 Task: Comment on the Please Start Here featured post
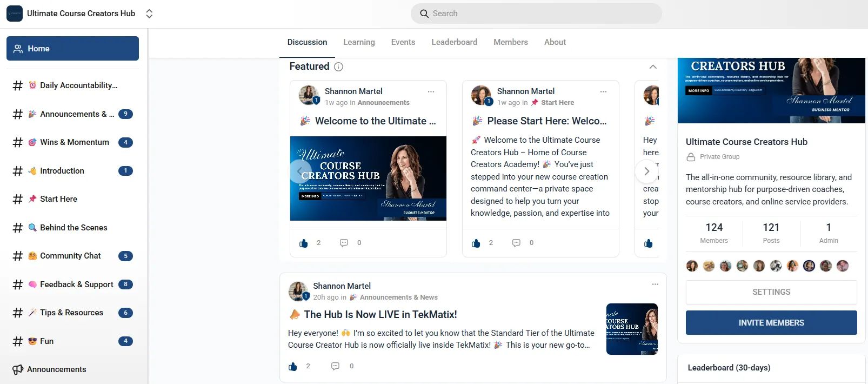coord(516,243)
